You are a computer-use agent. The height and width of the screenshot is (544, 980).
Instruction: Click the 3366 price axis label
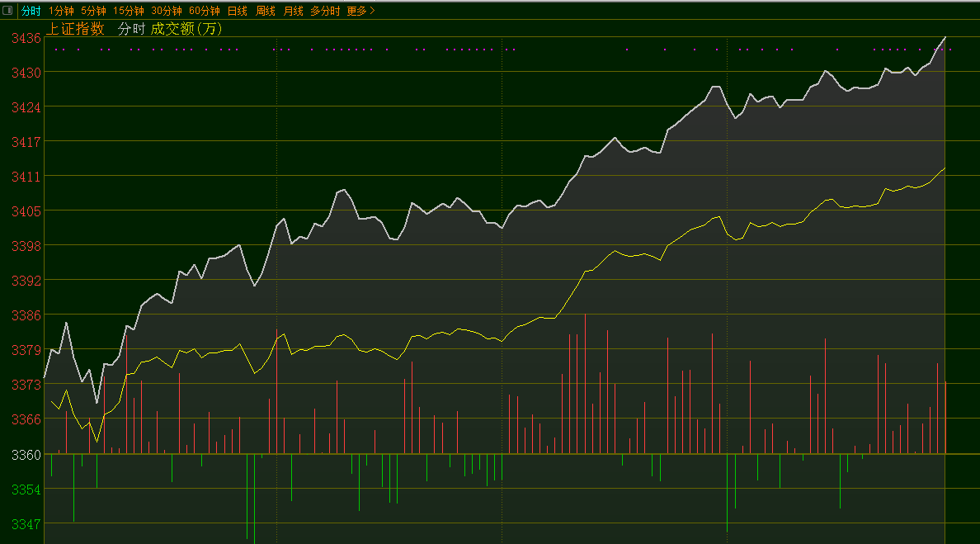[26, 419]
